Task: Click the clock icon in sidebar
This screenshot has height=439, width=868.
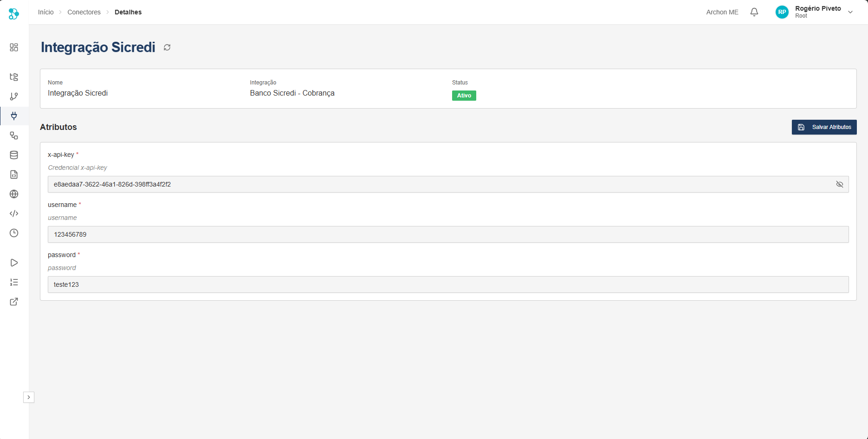Action: (x=14, y=233)
